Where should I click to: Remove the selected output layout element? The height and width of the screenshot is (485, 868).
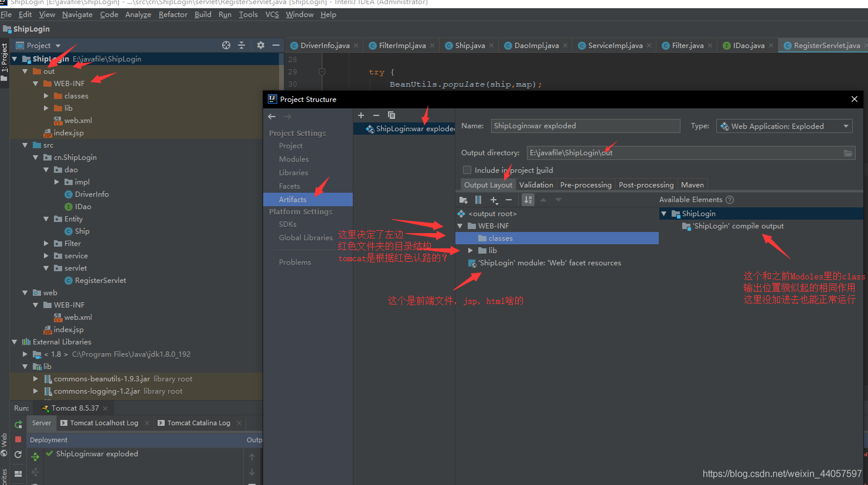tap(509, 200)
